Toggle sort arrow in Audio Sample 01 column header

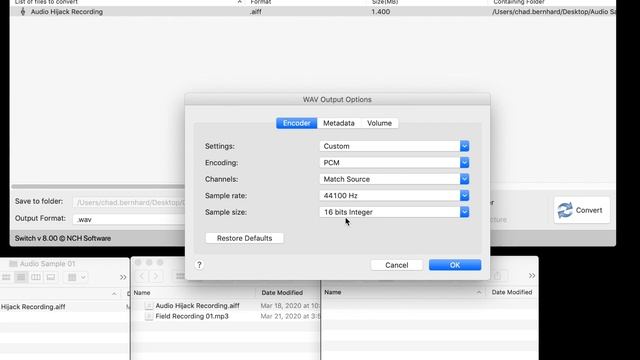[x=114, y=293]
